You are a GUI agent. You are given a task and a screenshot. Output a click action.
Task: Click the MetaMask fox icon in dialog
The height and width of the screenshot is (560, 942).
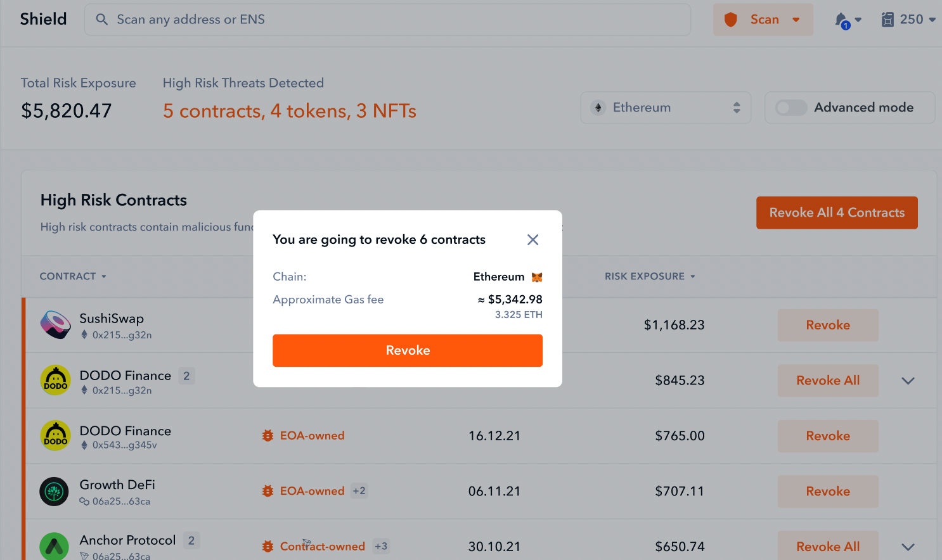[x=537, y=277]
